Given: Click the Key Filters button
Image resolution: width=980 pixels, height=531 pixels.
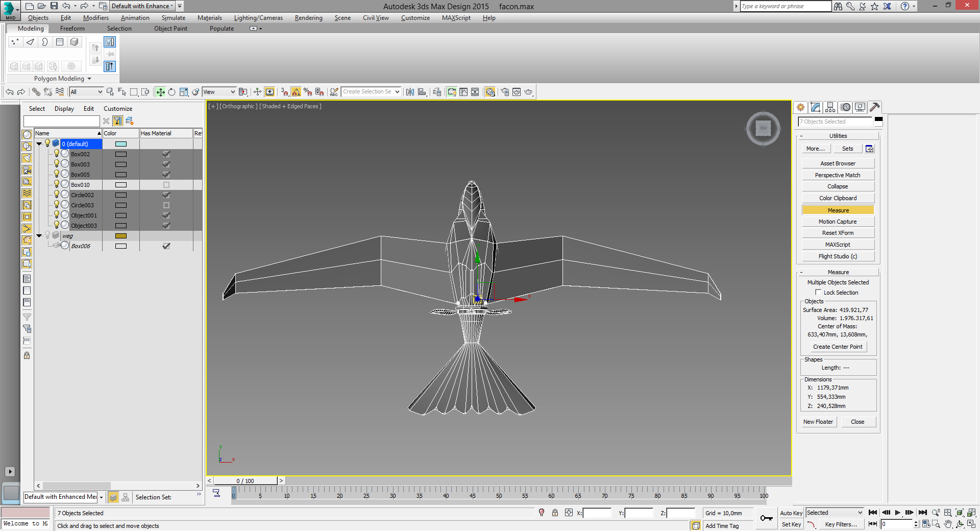Looking at the screenshot, I should pyautogui.click(x=841, y=524).
